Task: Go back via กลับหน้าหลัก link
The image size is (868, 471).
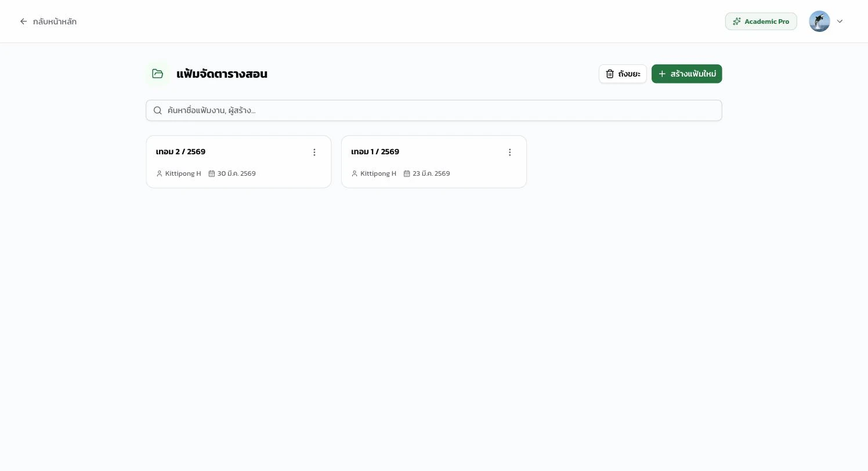Action: (x=48, y=21)
